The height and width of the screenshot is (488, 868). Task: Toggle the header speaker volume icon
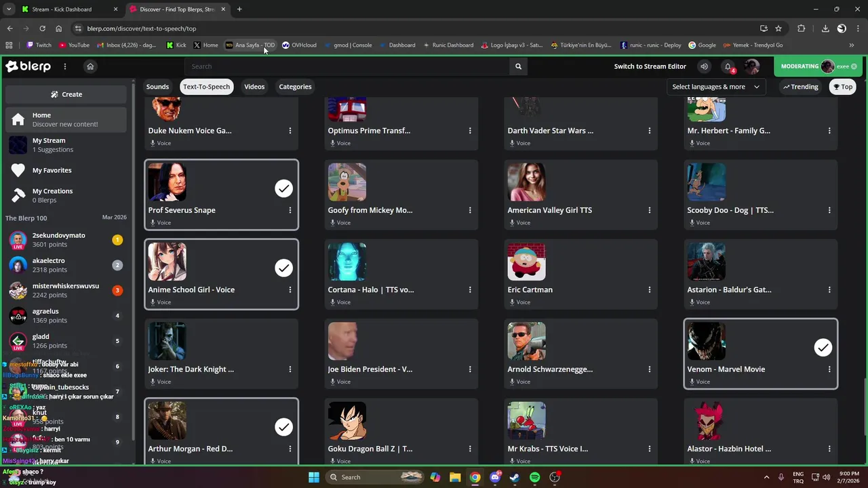pos(704,66)
